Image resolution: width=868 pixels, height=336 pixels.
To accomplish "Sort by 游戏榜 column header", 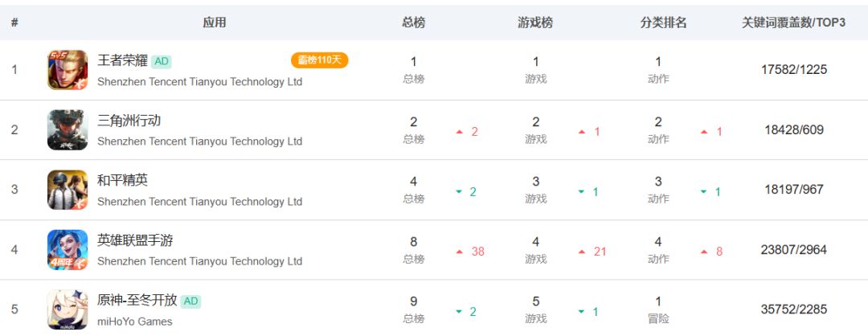I will (x=535, y=23).
